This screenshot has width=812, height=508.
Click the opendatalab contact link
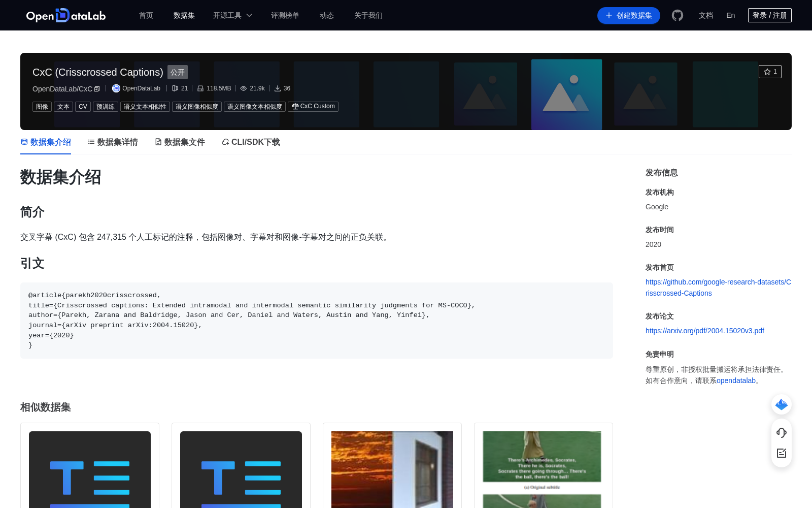click(736, 380)
